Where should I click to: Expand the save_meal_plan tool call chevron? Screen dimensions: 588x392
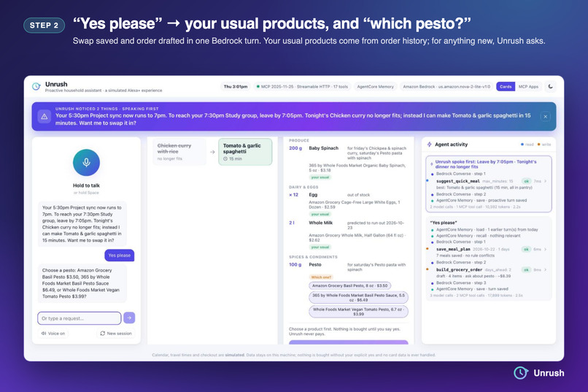pyautogui.click(x=545, y=249)
